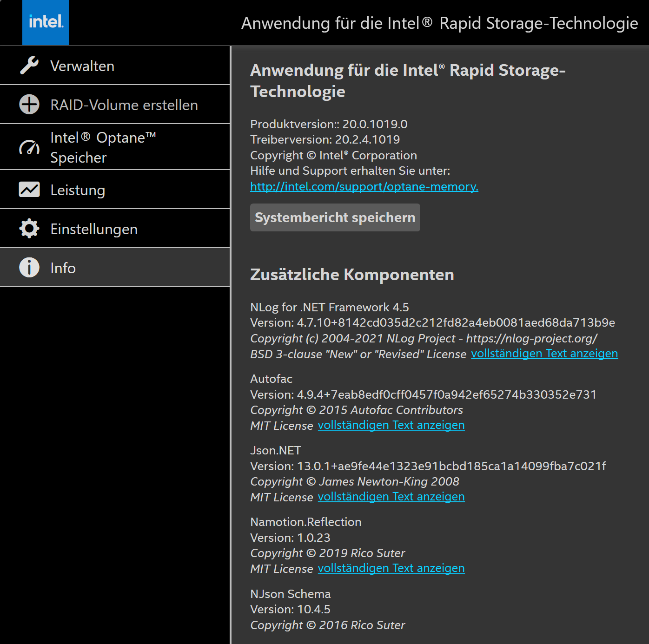Viewport: 649px width, 644px height.
Task: Click the speedometer icon for Optane Speicher
Action: [29, 147]
